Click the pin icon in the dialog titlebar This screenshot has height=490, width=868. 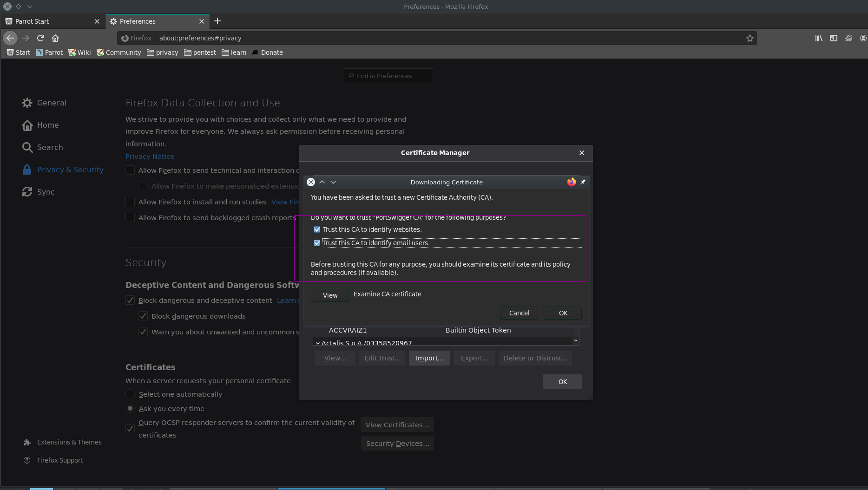[x=583, y=182]
